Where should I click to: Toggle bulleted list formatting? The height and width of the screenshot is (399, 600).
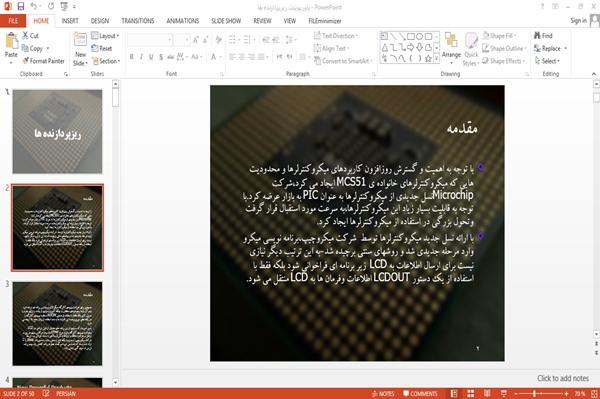232,39
